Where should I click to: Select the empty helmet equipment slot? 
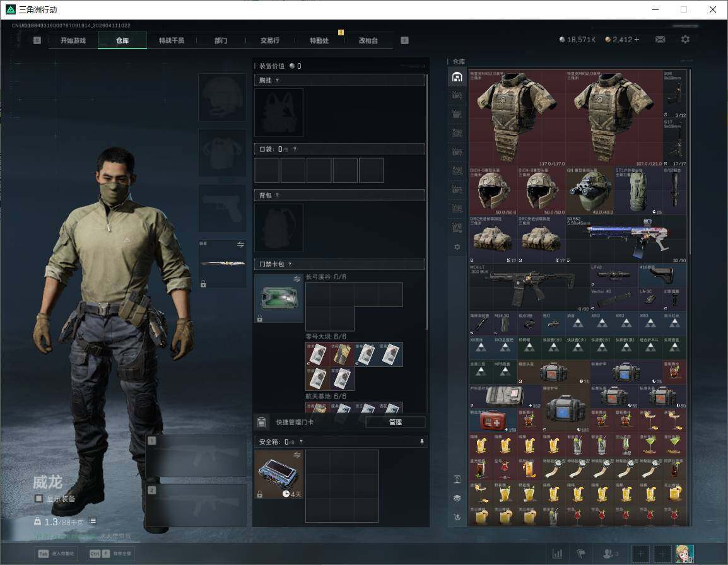click(223, 98)
